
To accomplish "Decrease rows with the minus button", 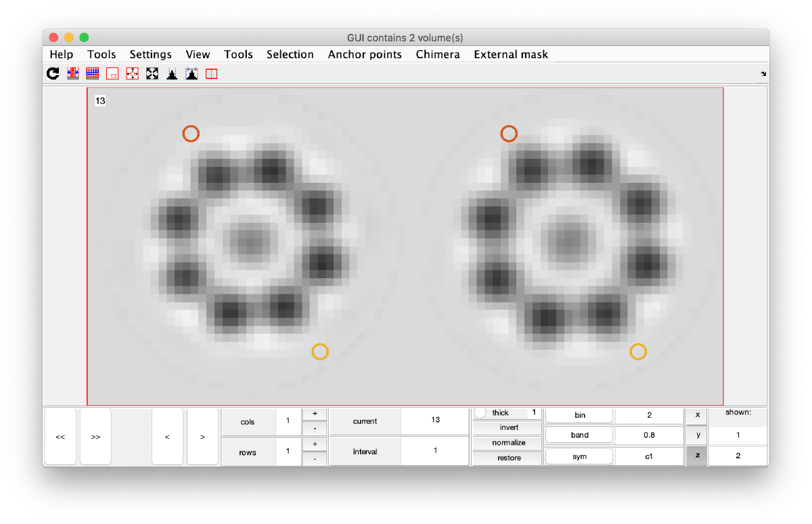I will point(315,459).
